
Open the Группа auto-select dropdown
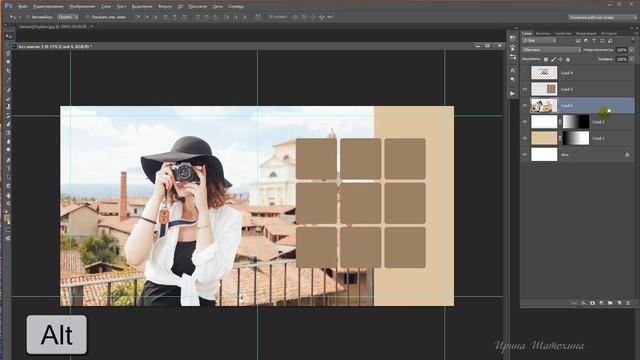67,17
